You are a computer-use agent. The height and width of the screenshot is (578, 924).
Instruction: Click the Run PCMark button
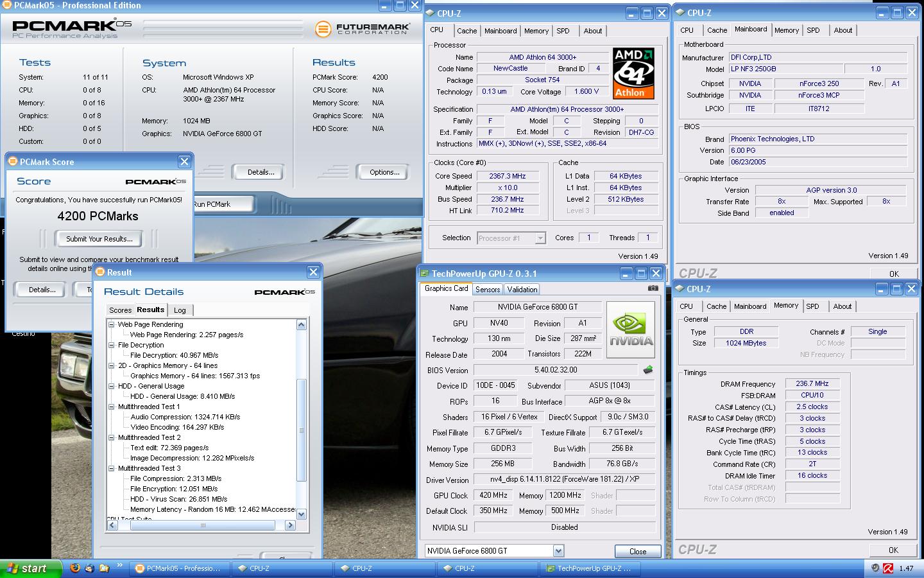[x=221, y=204]
